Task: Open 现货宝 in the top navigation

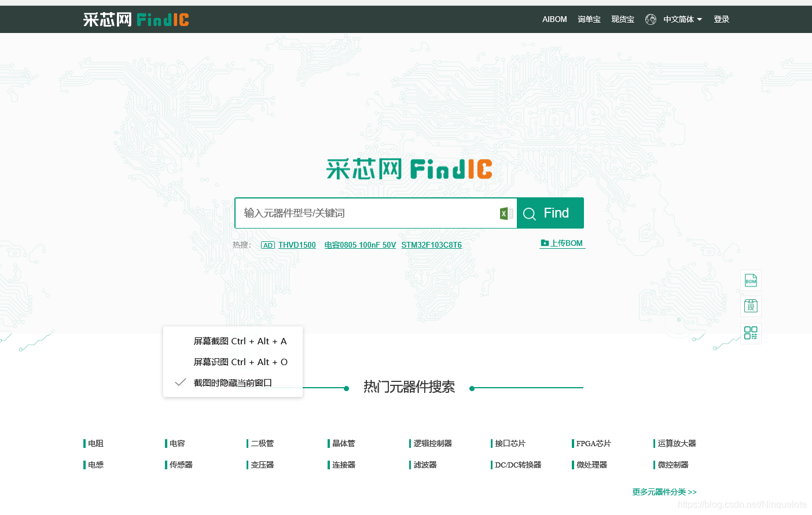Action: (x=623, y=19)
